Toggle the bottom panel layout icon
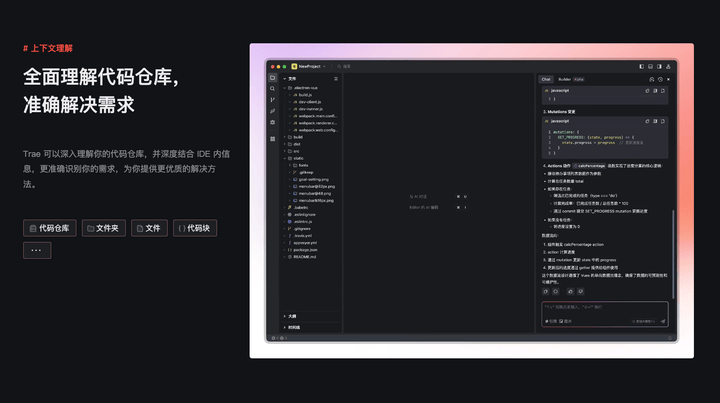Screen dimensions: 720x403 click(650, 67)
